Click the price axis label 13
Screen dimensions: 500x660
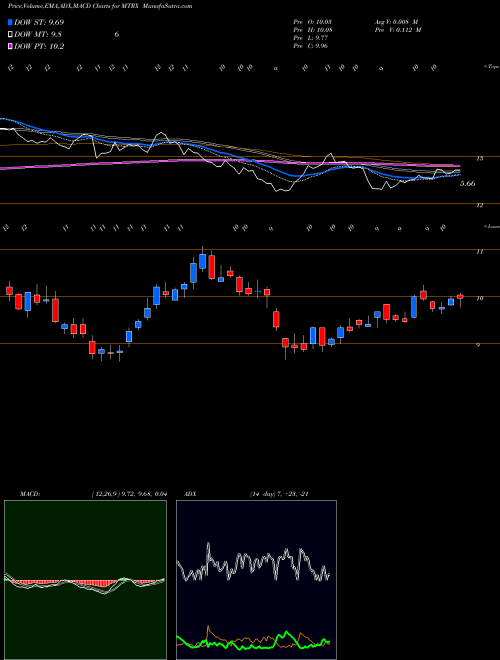pyautogui.click(x=479, y=159)
